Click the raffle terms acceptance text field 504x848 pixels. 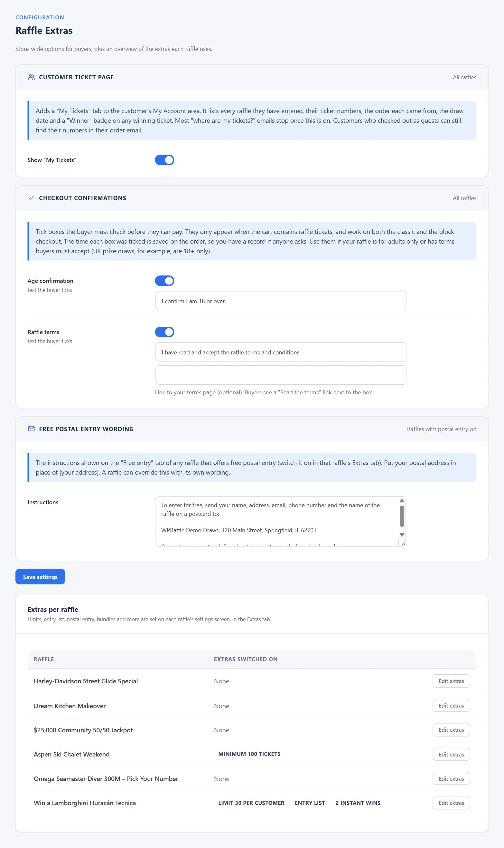[x=281, y=352]
